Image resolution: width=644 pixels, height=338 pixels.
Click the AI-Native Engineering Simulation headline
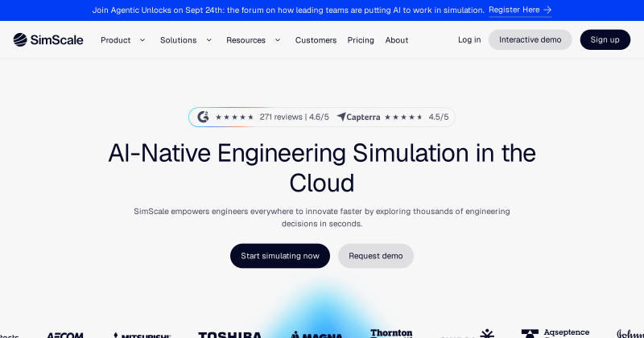coord(322,168)
